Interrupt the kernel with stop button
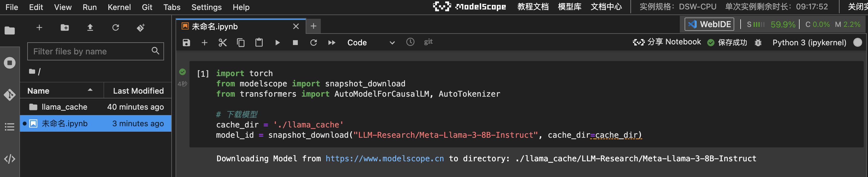Viewport: 868px width, 177px height. click(295, 43)
